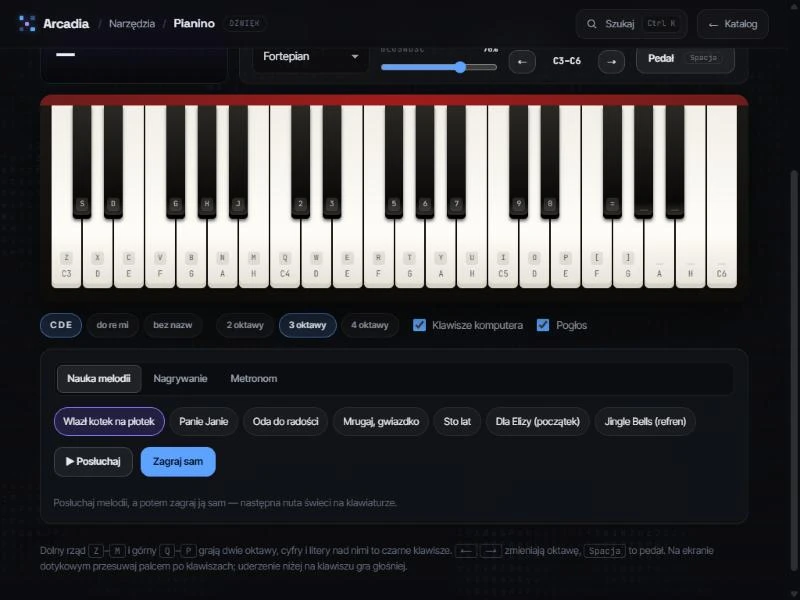
Task: Select the melody Mrugaj, gwiazdko
Action: [x=381, y=422]
